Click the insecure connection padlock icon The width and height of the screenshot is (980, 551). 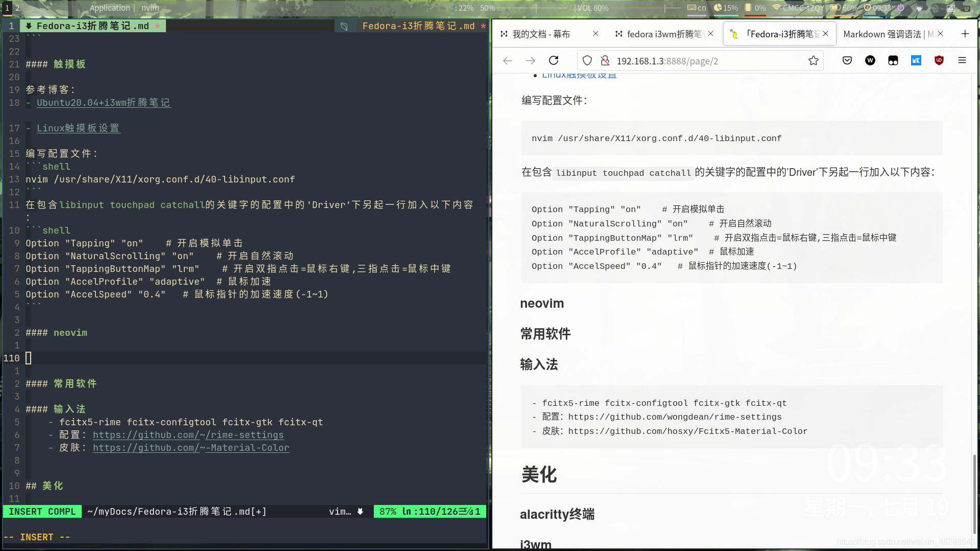click(605, 61)
